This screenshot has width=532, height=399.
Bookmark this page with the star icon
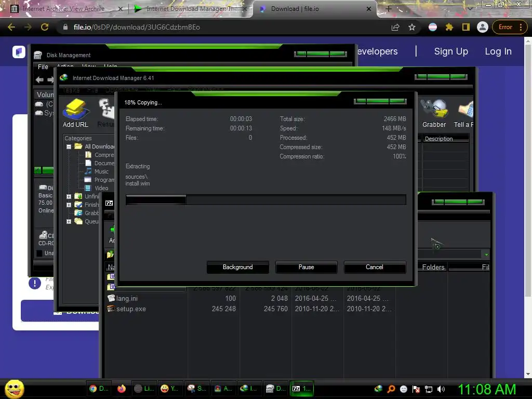(412, 27)
